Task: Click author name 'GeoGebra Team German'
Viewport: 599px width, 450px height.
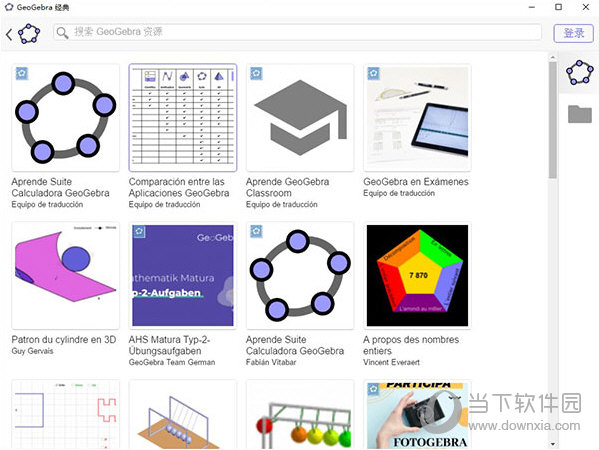Action: click(172, 362)
